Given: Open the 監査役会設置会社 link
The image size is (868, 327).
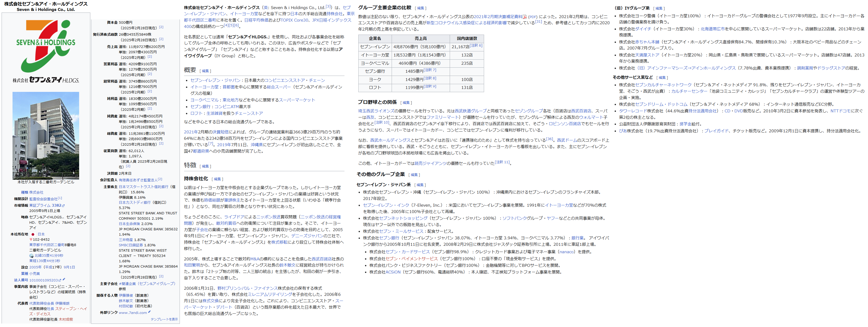Looking at the screenshot, I should tap(43, 199).
